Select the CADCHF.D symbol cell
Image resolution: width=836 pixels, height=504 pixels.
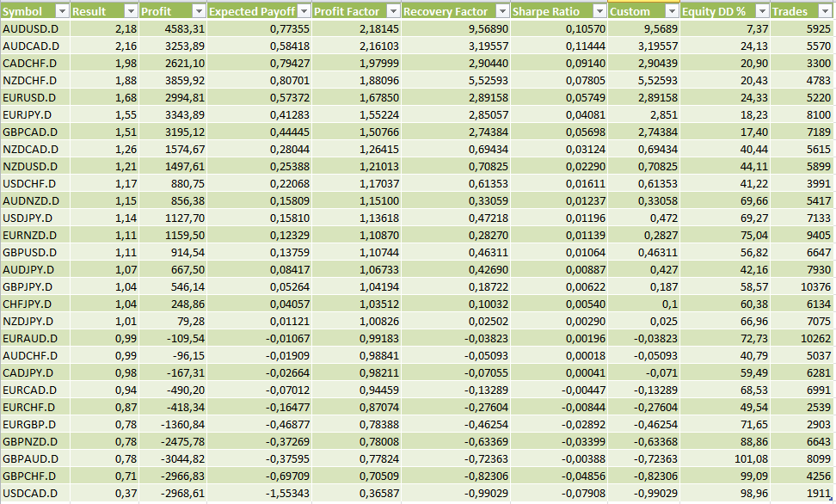pos(35,63)
